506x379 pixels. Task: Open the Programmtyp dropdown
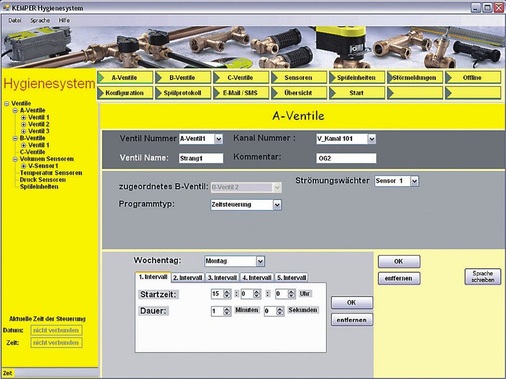pyautogui.click(x=277, y=205)
